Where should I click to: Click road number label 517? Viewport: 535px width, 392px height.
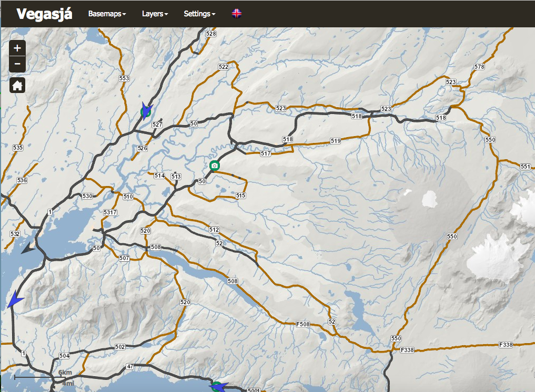point(266,154)
